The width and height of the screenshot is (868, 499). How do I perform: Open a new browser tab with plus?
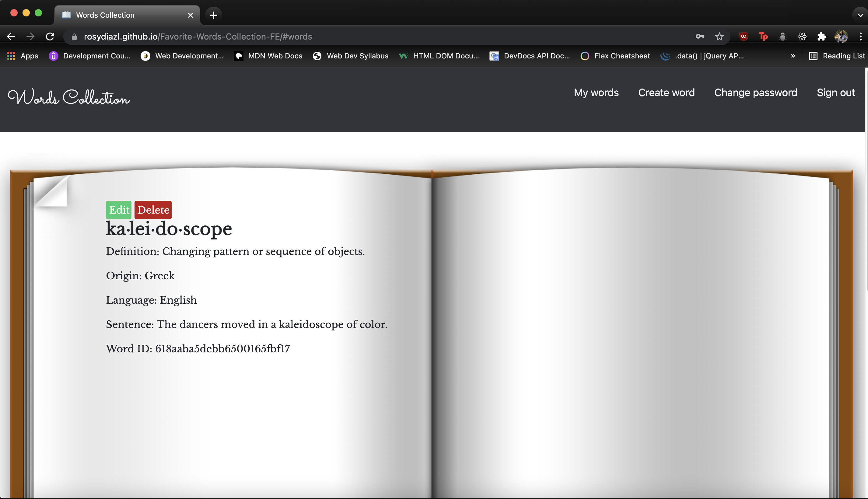coord(214,15)
